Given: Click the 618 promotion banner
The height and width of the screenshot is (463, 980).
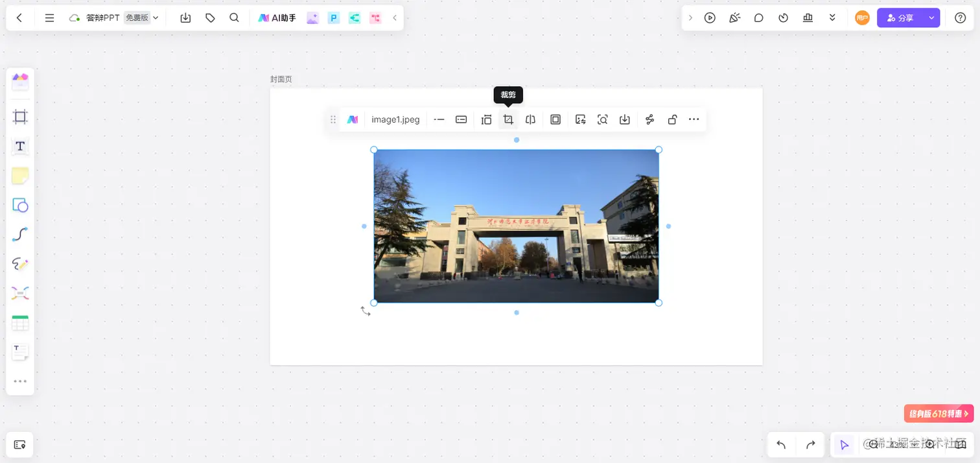Looking at the screenshot, I should pyautogui.click(x=939, y=414).
